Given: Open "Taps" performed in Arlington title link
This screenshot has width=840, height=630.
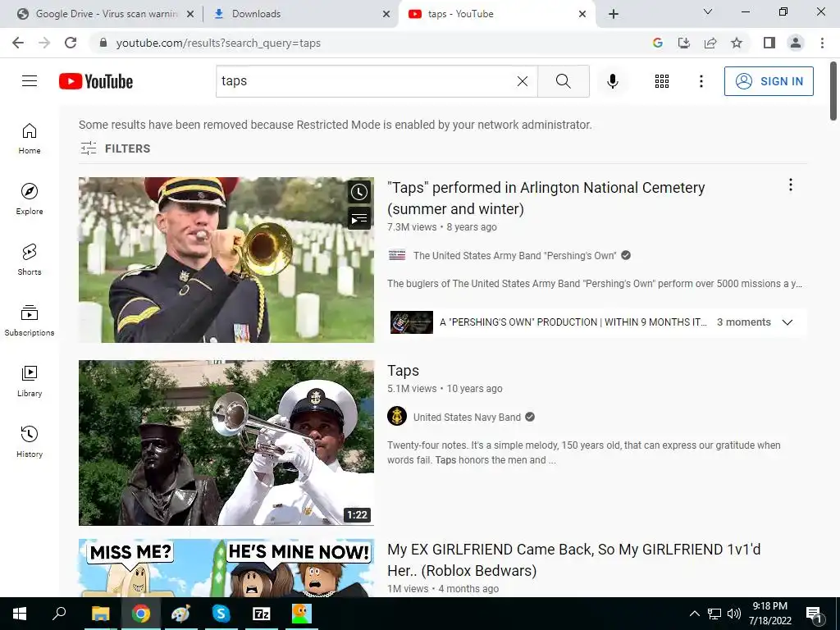Looking at the screenshot, I should tap(546, 199).
